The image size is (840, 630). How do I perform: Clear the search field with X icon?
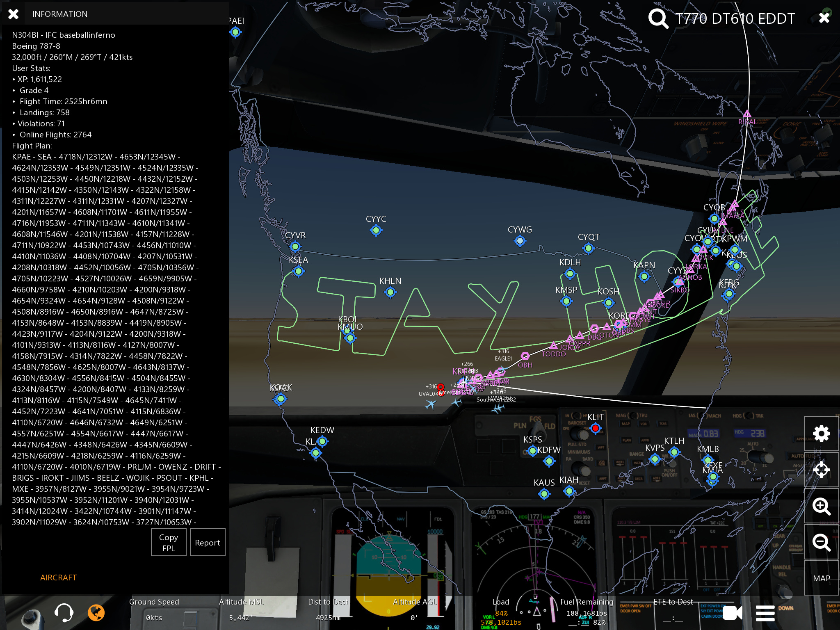(824, 18)
